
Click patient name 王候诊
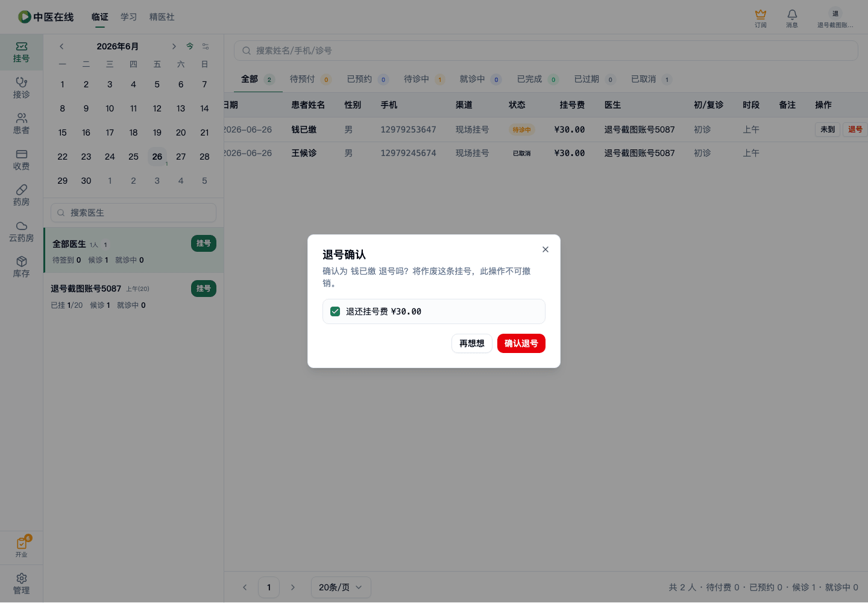click(304, 153)
